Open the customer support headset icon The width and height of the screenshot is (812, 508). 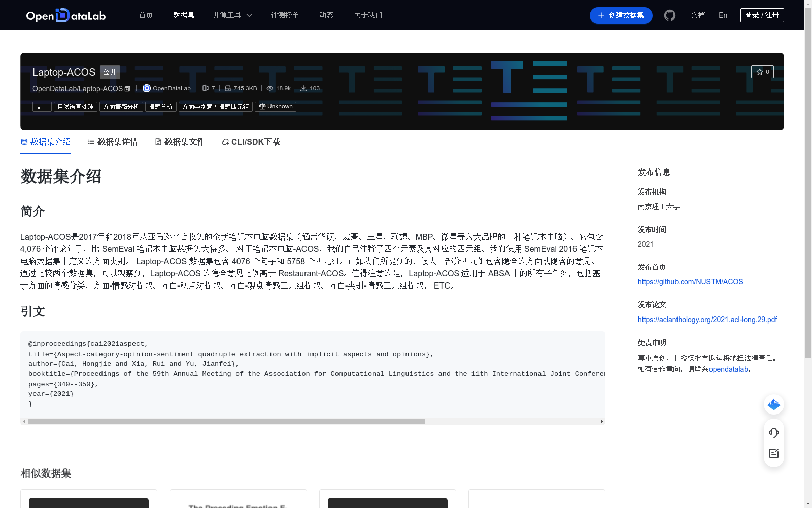(774, 433)
